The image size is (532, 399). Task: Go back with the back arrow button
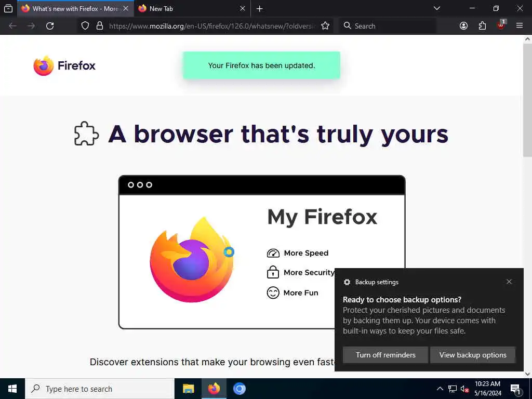pos(12,26)
